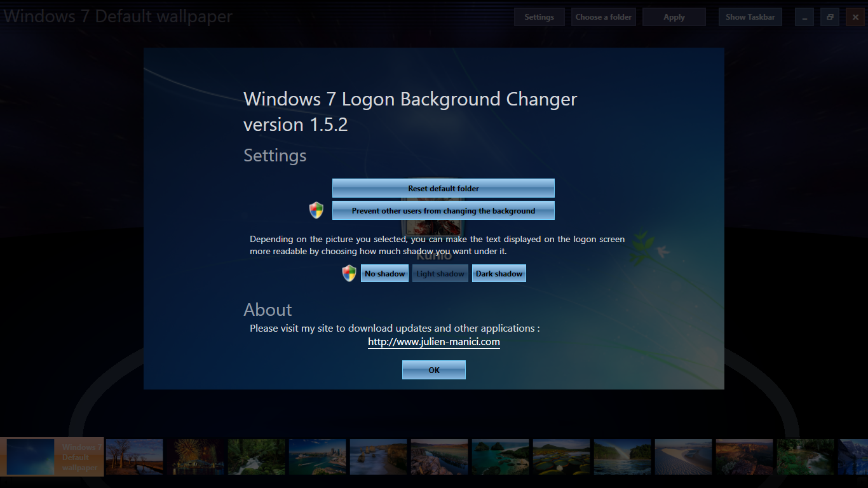Confirm settings with the OK button
The height and width of the screenshot is (488, 868).
(x=433, y=369)
